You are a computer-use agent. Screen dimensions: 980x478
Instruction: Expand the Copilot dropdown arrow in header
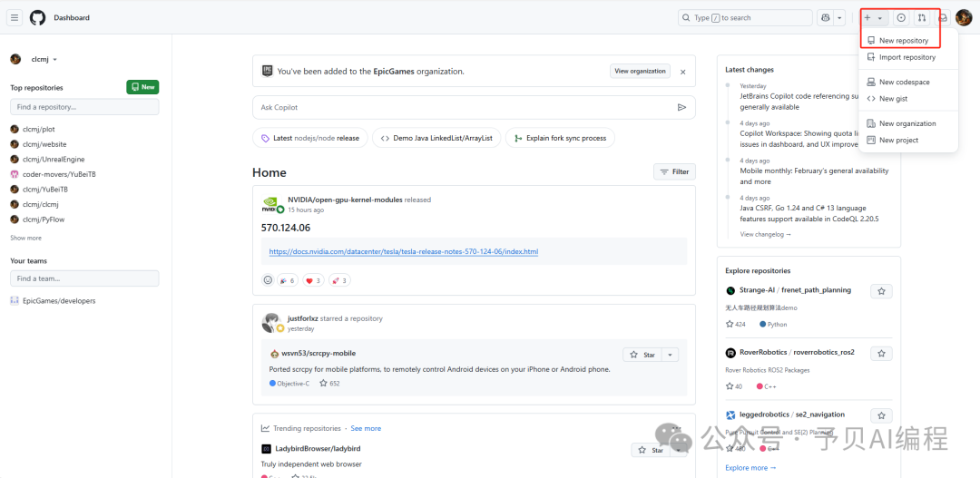click(x=840, y=17)
